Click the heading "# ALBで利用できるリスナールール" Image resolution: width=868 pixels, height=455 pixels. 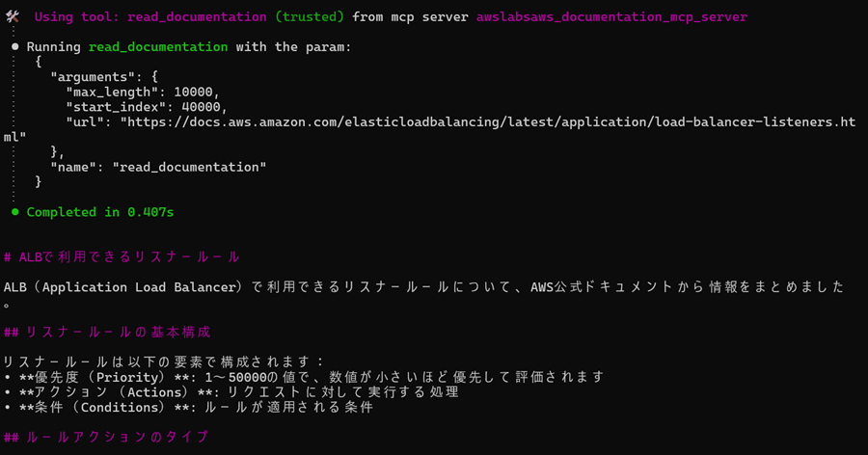point(122,256)
